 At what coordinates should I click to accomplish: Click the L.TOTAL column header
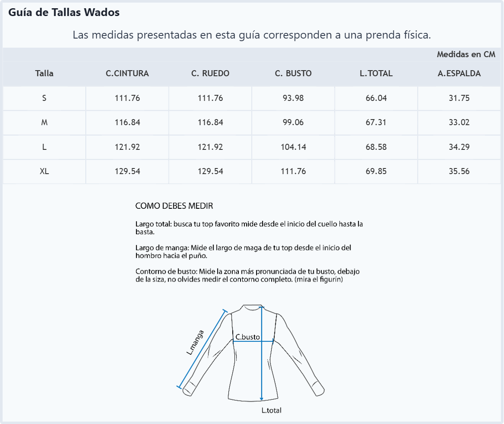376,73
